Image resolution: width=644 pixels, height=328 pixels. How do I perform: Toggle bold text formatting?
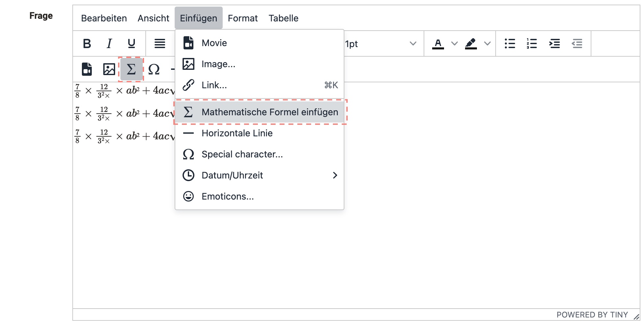click(x=87, y=43)
